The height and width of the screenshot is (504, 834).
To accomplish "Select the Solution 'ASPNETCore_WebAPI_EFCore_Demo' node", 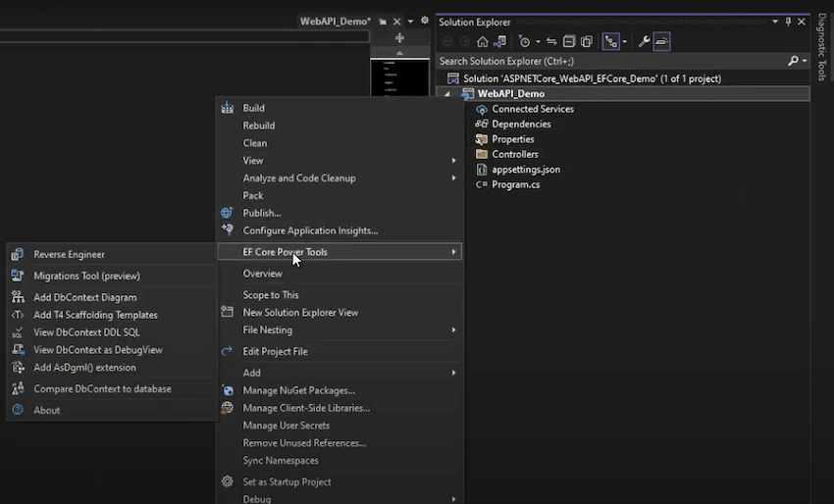I will click(592, 78).
